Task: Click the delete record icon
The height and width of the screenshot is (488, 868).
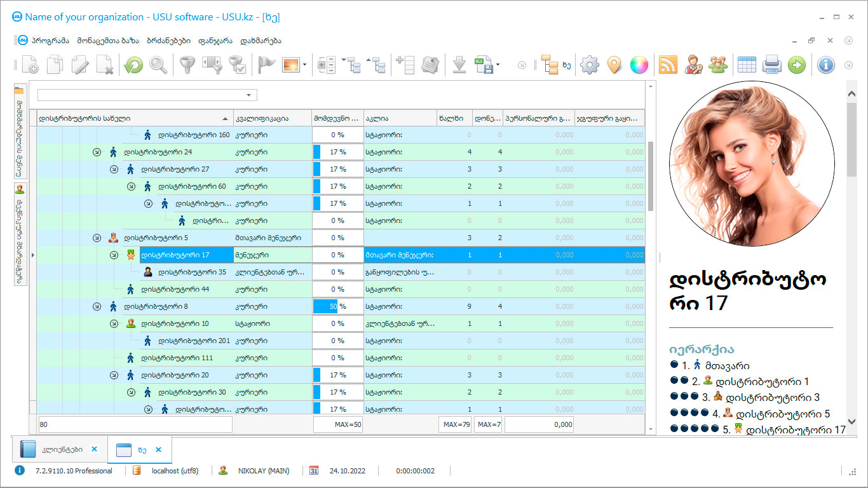Action: 105,65
